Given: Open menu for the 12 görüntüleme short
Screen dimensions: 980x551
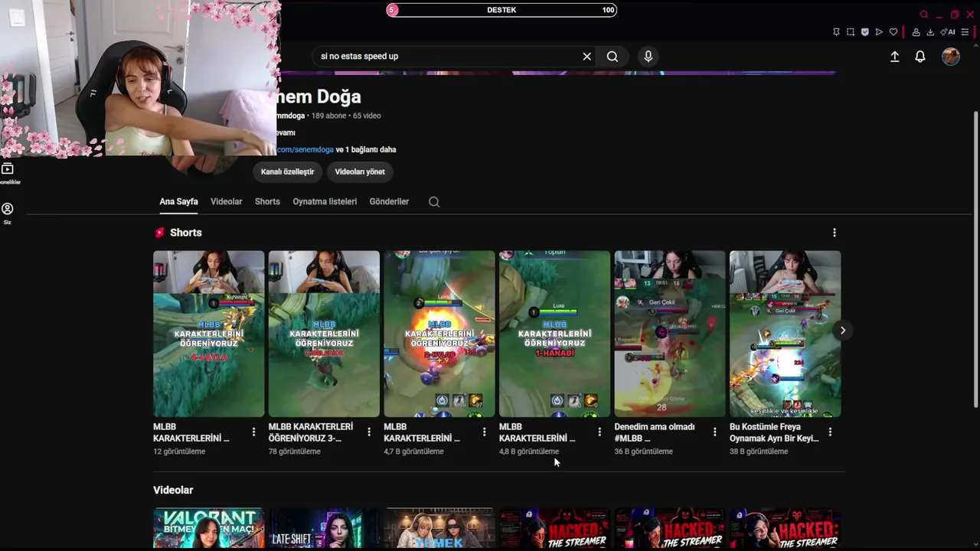Looking at the screenshot, I should click(253, 432).
